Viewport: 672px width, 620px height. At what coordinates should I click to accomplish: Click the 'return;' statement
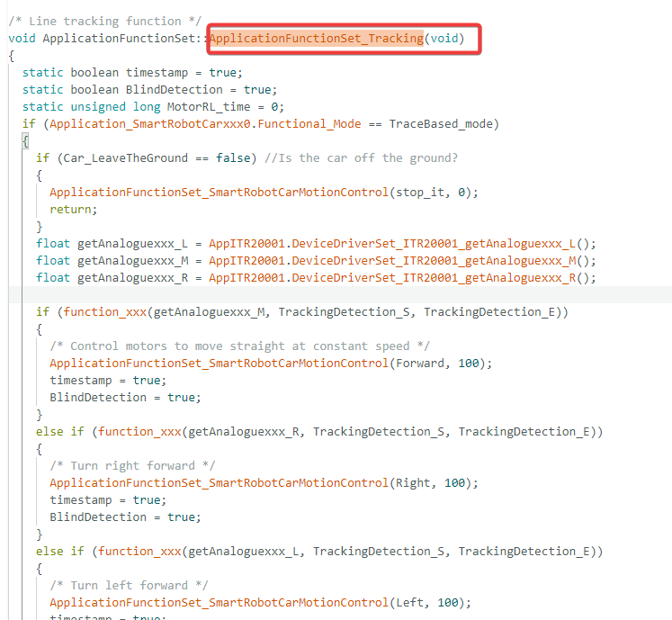(x=74, y=210)
